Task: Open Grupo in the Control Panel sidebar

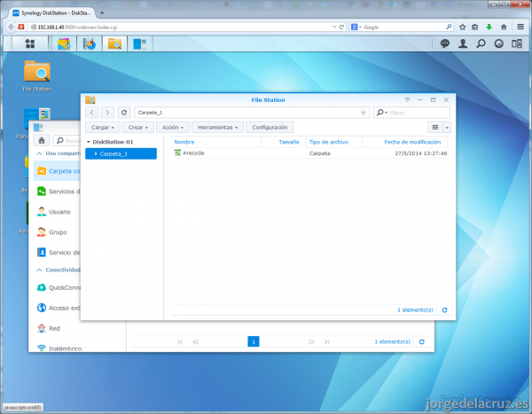Action: point(57,232)
